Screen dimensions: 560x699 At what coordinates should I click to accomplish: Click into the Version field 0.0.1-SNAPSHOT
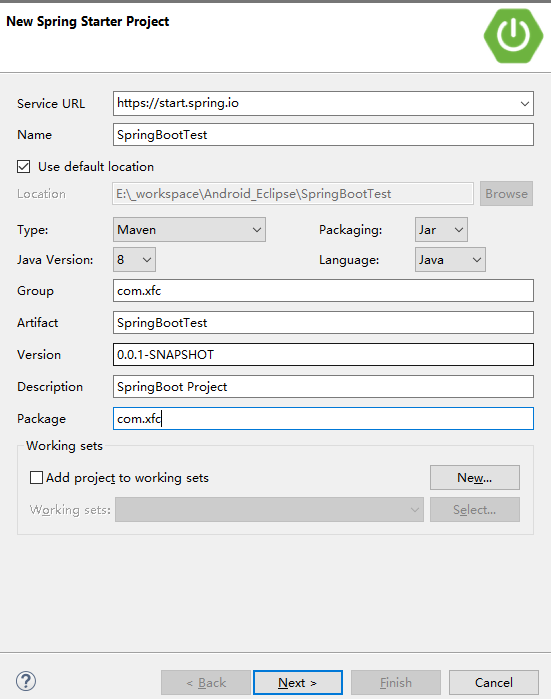point(323,354)
